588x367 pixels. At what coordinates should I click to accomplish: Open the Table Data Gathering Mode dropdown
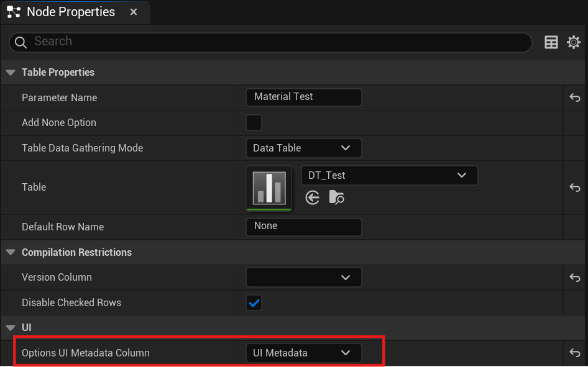304,148
